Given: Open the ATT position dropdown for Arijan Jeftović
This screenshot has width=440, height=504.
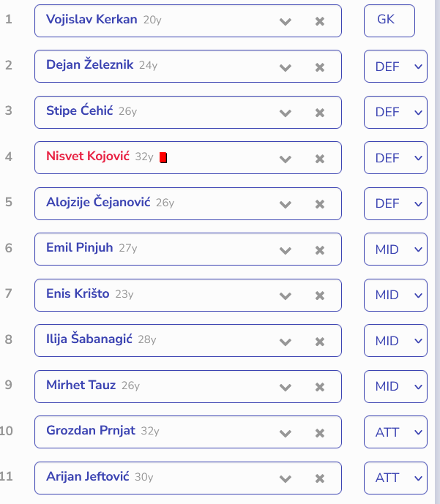Looking at the screenshot, I should click(395, 478).
